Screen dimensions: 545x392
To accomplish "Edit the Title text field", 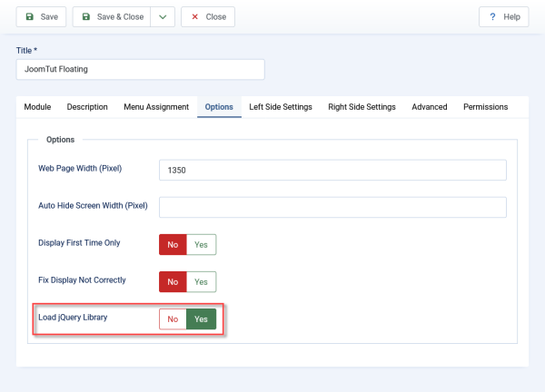I will coord(140,69).
